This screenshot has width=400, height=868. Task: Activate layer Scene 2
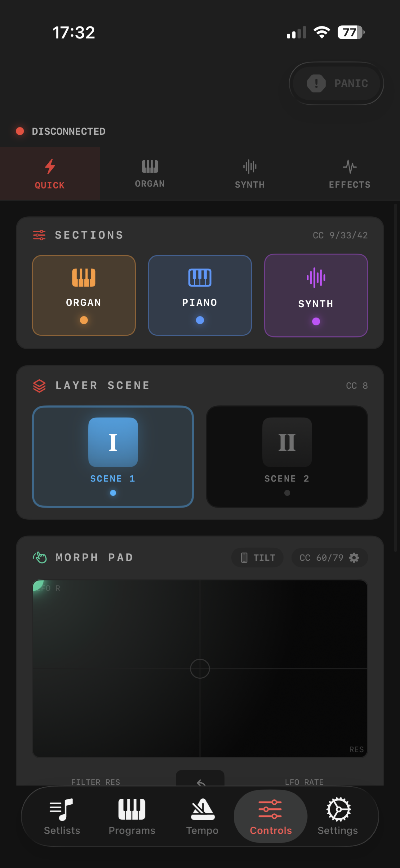coord(287,456)
